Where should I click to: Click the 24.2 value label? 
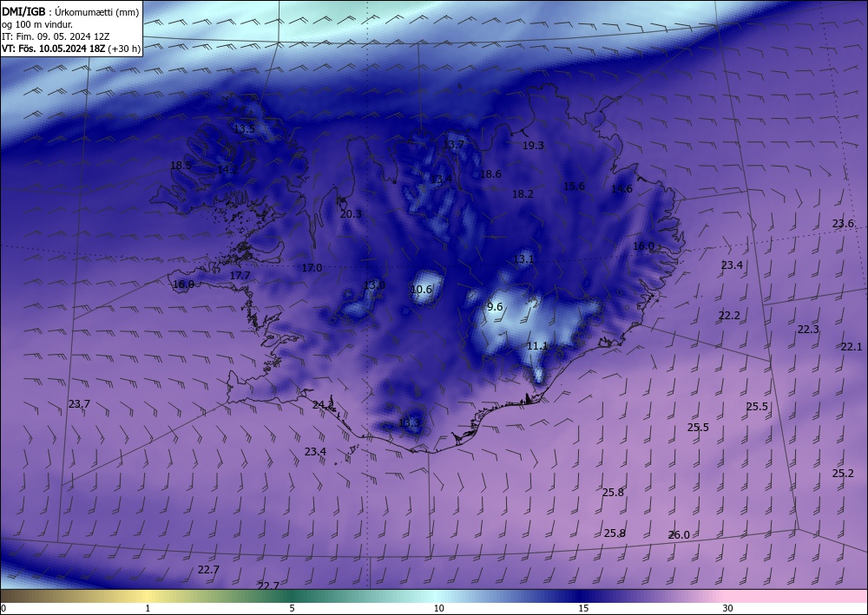click(323, 404)
